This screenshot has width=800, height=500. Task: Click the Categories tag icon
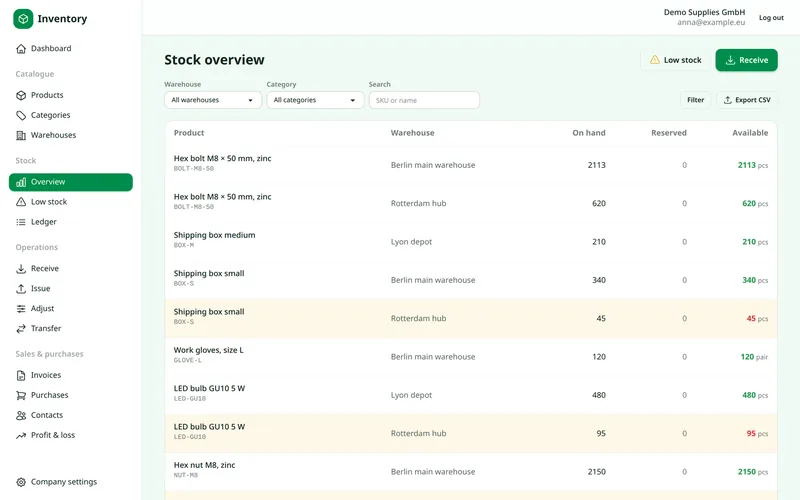pyautogui.click(x=21, y=115)
